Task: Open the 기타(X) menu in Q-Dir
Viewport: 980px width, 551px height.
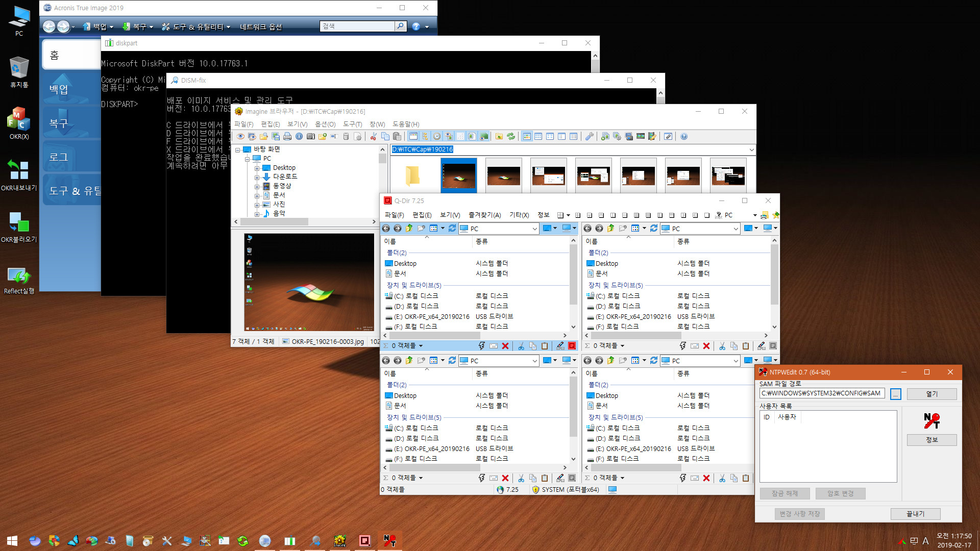Action: pyautogui.click(x=519, y=215)
